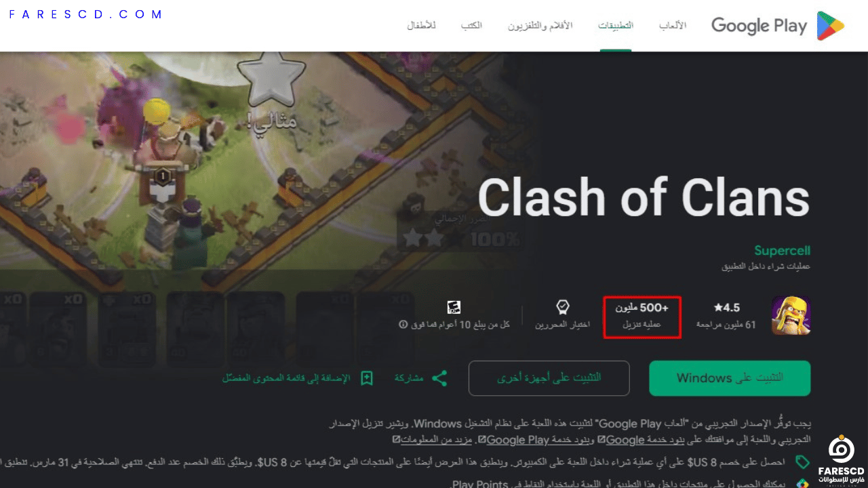Select the التطبيقات (Apps) tab
This screenshot has width=868, height=488.
(616, 26)
